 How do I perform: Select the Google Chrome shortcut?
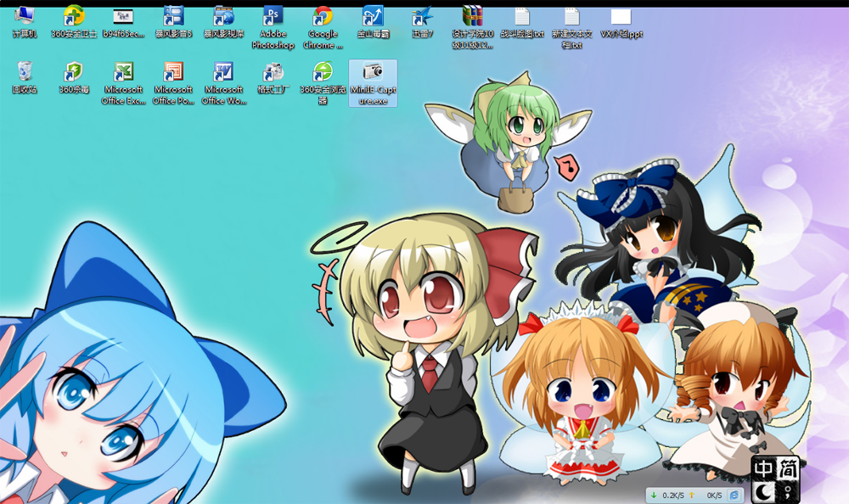[x=323, y=28]
